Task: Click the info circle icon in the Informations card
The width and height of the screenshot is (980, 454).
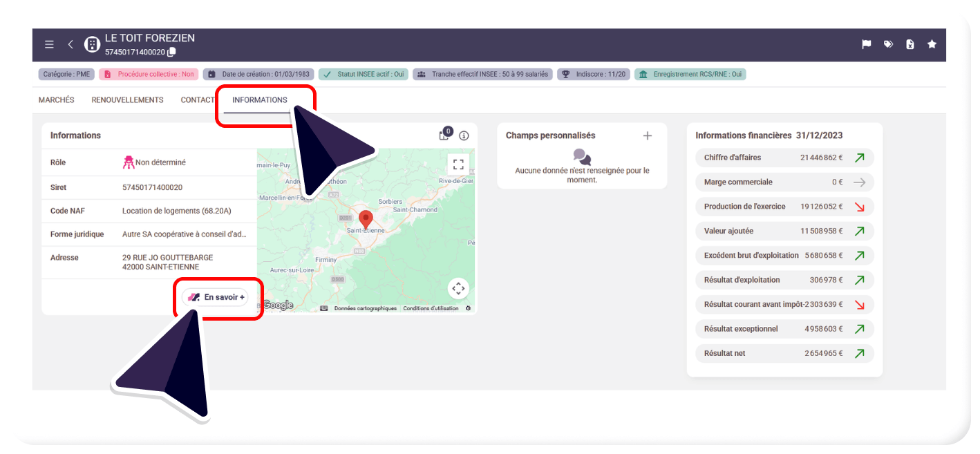Action: point(464,135)
